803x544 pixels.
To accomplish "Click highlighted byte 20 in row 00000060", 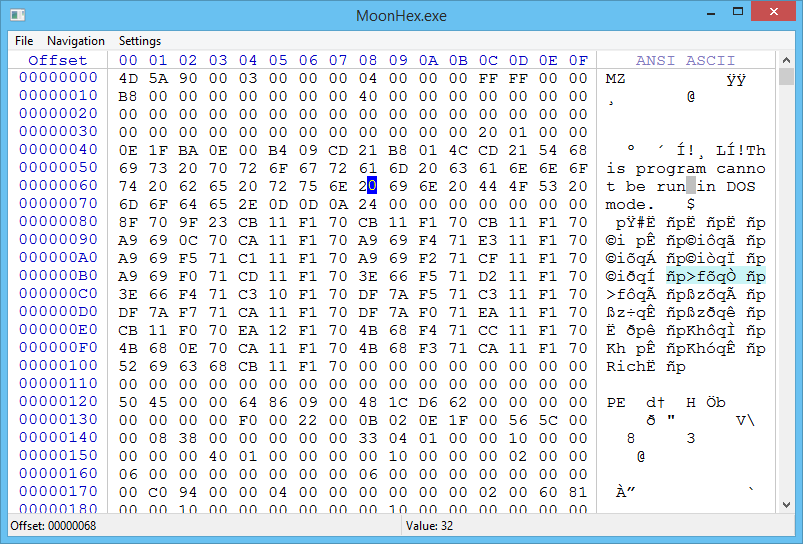I will tap(368, 186).
